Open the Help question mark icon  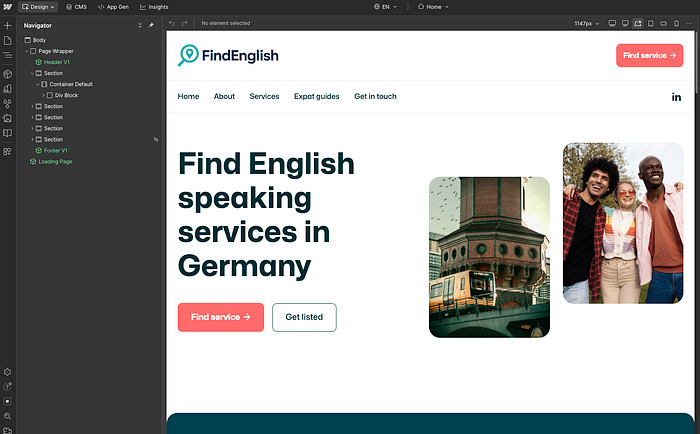click(x=7, y=387)
